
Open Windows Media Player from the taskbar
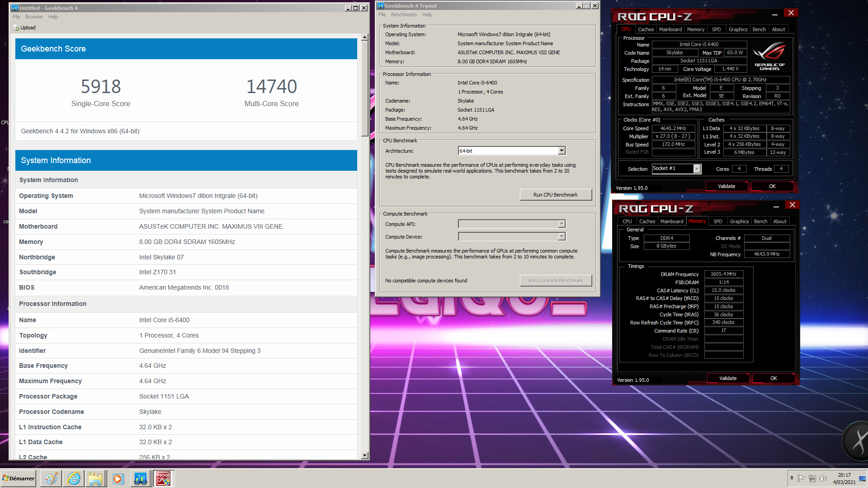(x=118, y=479)
